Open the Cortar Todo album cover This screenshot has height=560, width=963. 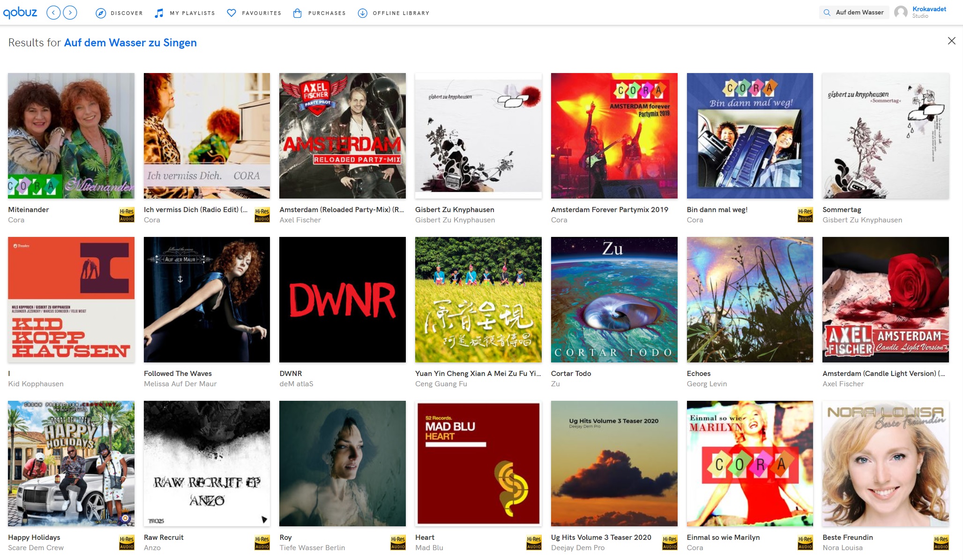tap(614, 300)
